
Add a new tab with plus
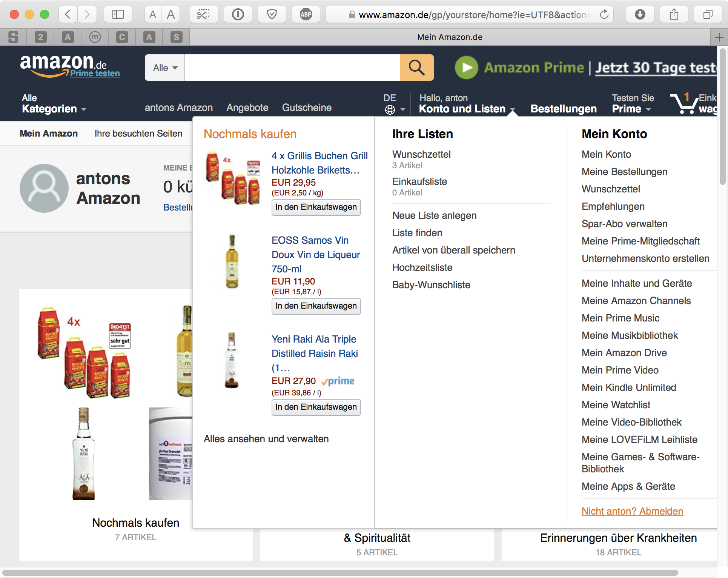(x=719, y=37)
